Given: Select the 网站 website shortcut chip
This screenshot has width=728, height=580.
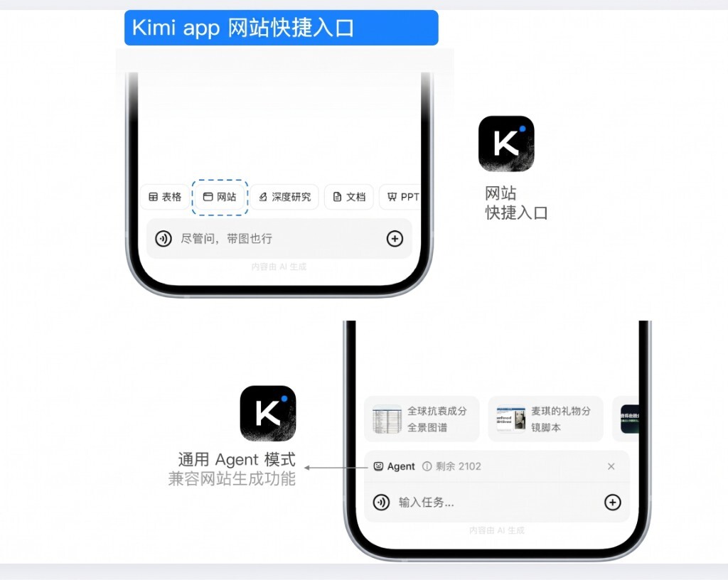Looking at the screenshot, I should click(220, 197).
